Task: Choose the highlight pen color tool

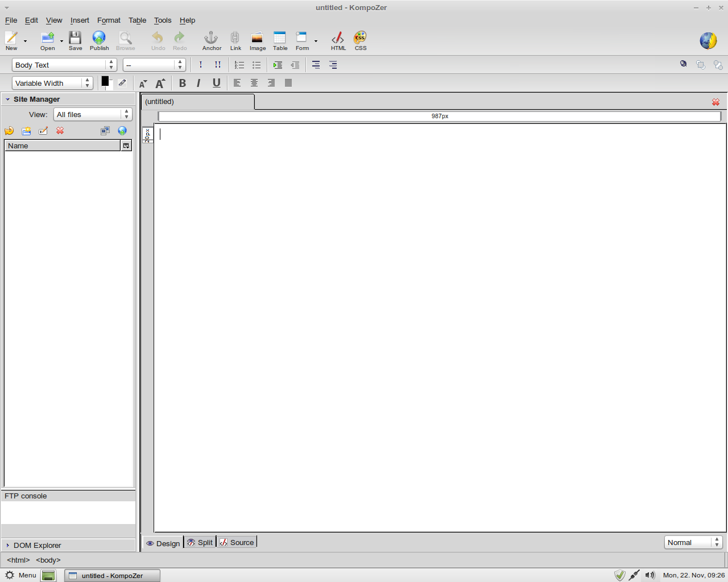Action: coord(122,82)
